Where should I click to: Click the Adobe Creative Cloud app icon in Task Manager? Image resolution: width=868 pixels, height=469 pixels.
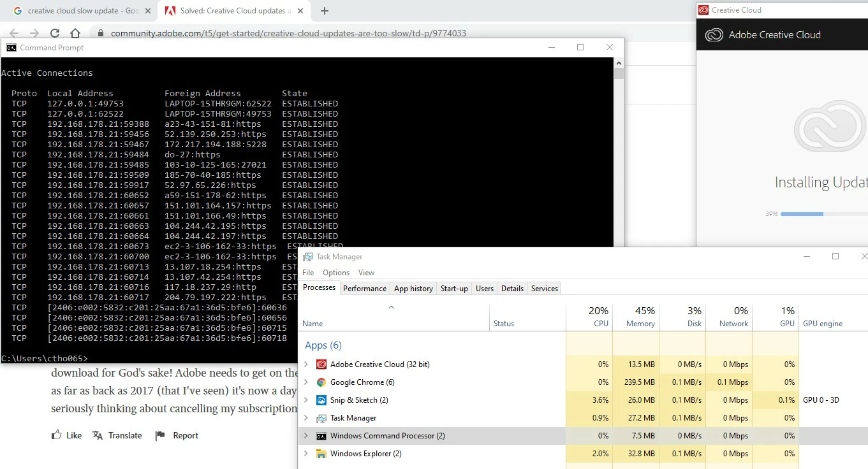coord(321,364)
